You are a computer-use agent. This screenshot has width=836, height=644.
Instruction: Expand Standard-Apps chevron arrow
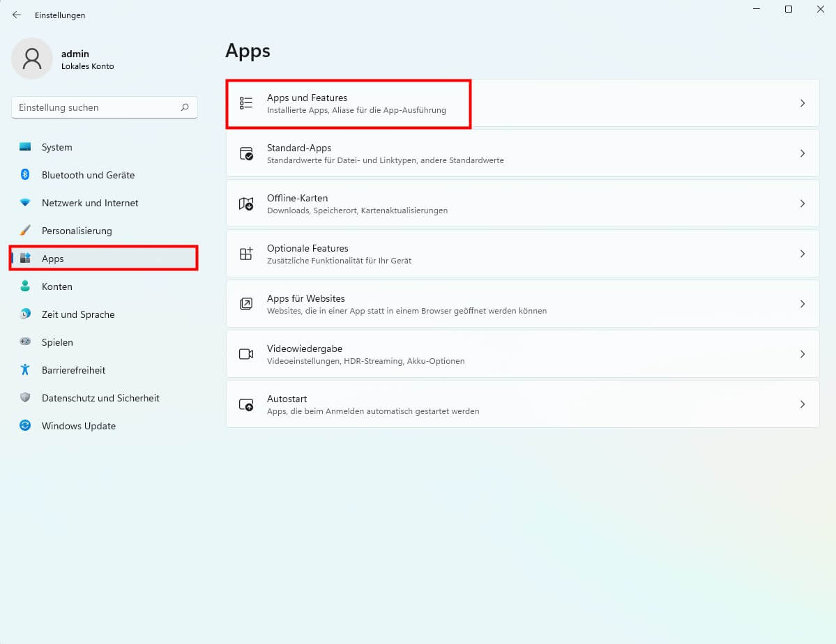[803, 153]
